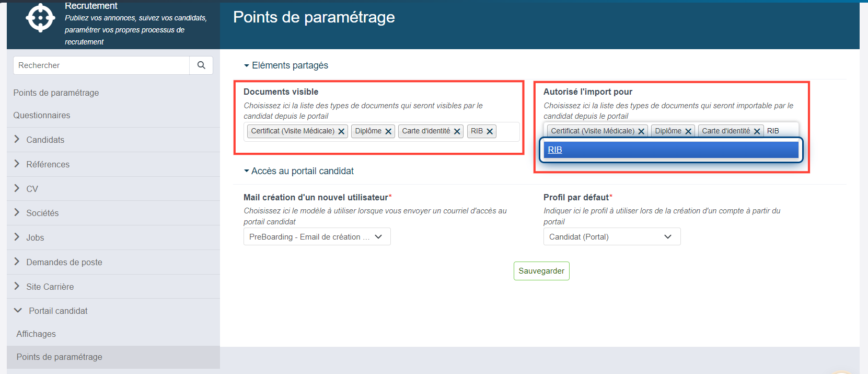Select RIB suggestion in the dropdown list
868x374 pixels.
pos(671,150)
